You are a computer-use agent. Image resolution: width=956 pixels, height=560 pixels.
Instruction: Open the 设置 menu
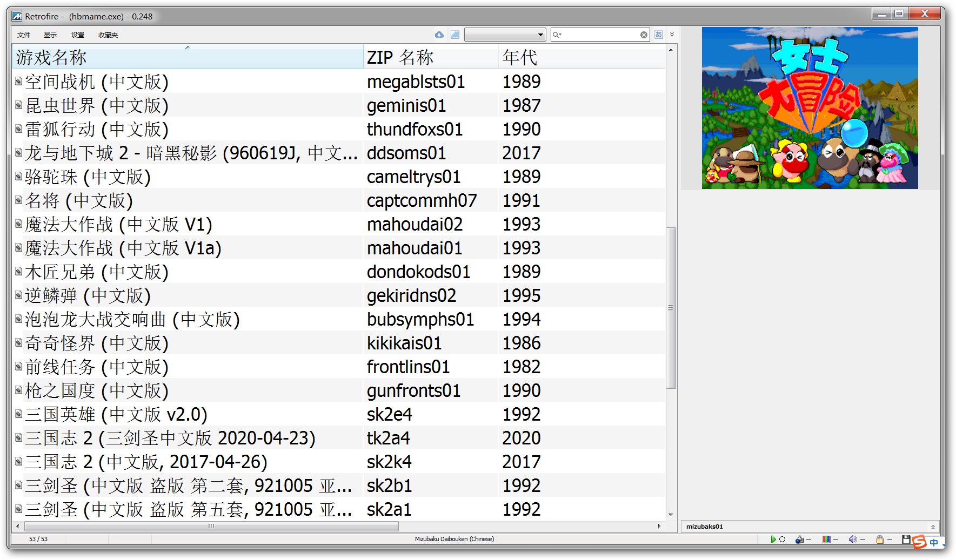click(x=78, y=35)
